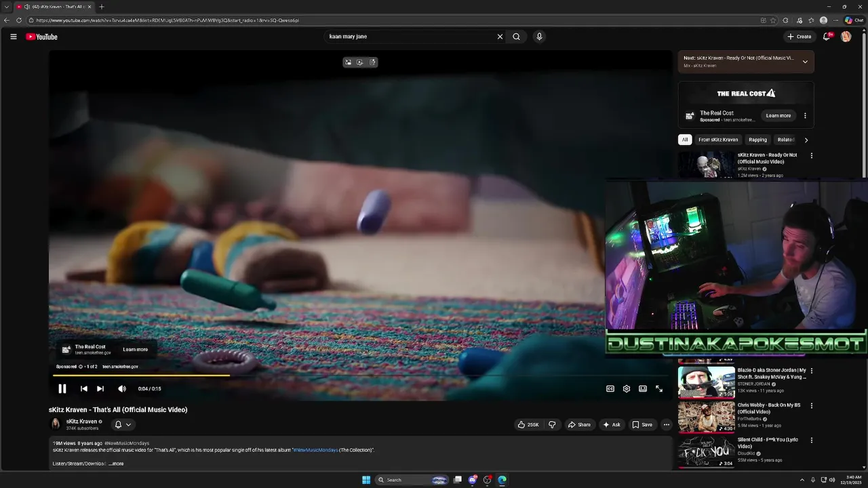Viewport: 868px width, 488px height.
Task: Dislike this video
Action: (552, 425)
